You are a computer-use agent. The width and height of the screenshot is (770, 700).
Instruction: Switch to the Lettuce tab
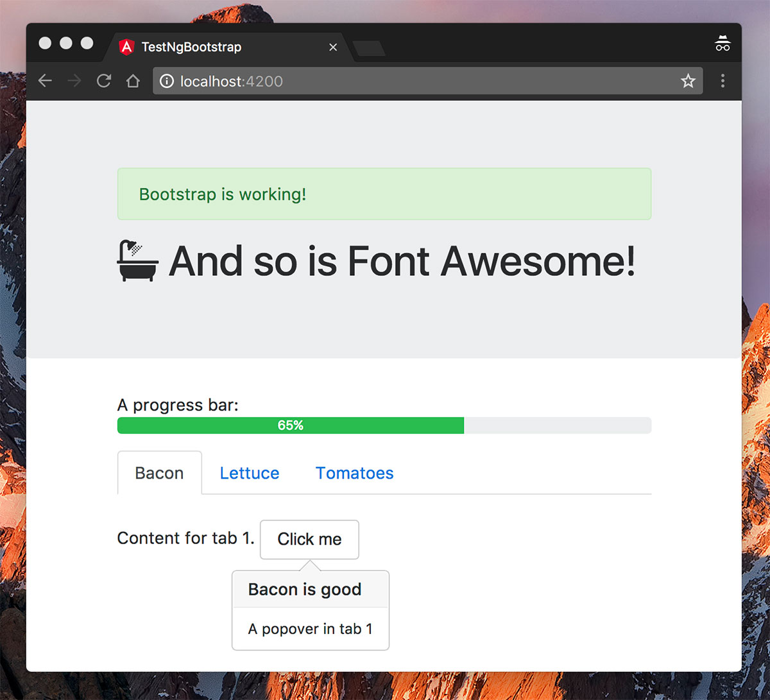tap(250, 473)
